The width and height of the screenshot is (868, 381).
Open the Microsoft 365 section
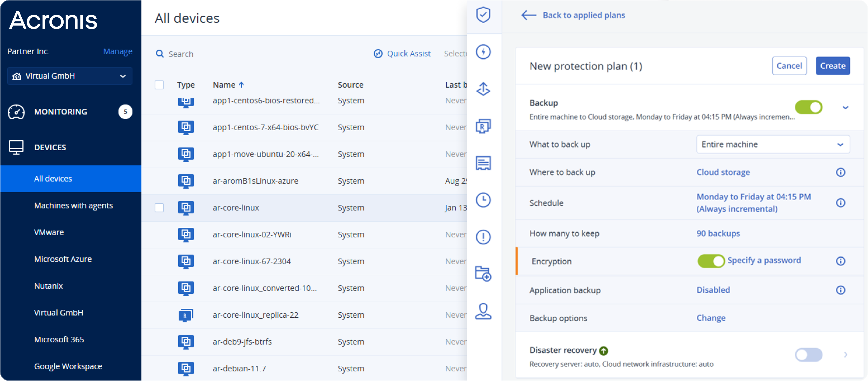(x=59, y=339)
